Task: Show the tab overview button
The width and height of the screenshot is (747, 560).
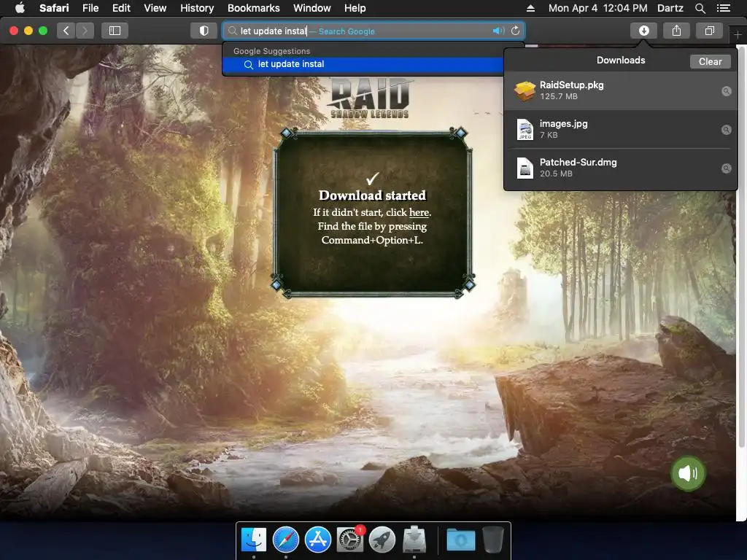Action: [x=709, y=31]
